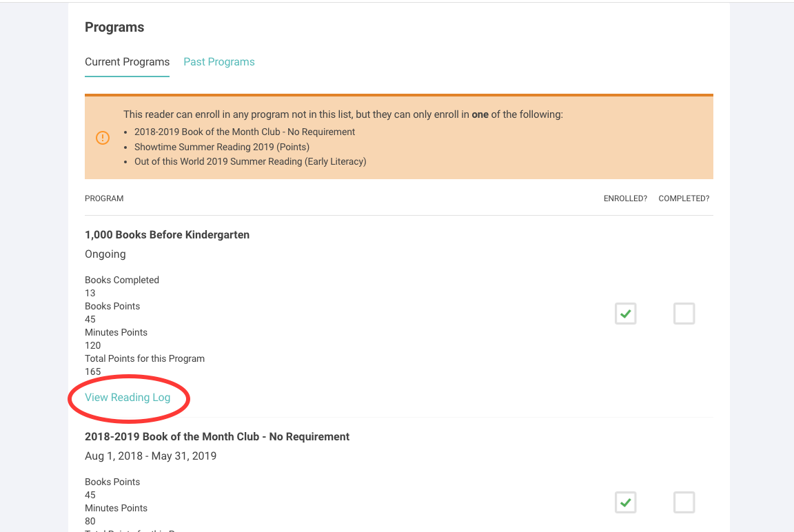Click the orange warning exclamation icon
The height and width of the screenshot is (532, 794).
pos(103,138)
